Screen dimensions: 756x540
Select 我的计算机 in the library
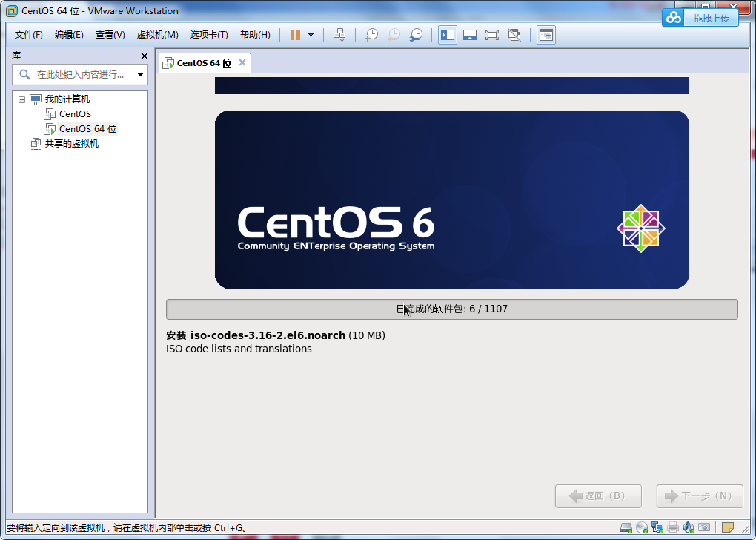coord(67,99)
